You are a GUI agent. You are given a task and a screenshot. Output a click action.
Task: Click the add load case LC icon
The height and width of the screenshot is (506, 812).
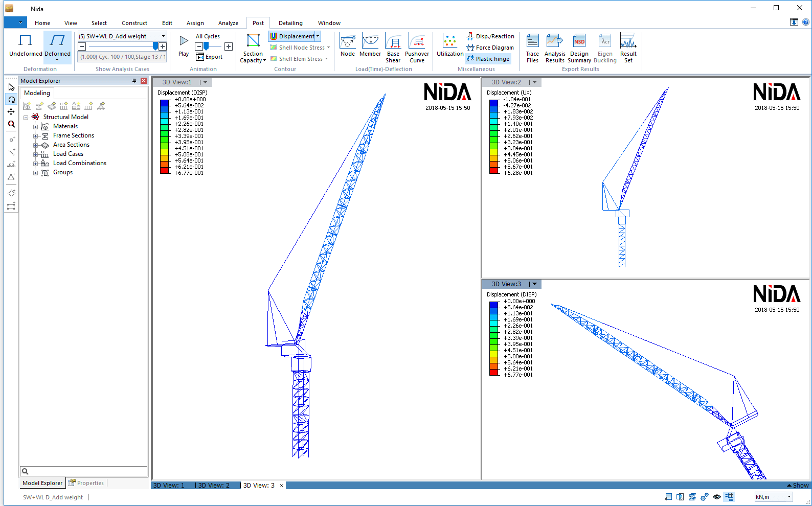(64, 106)
